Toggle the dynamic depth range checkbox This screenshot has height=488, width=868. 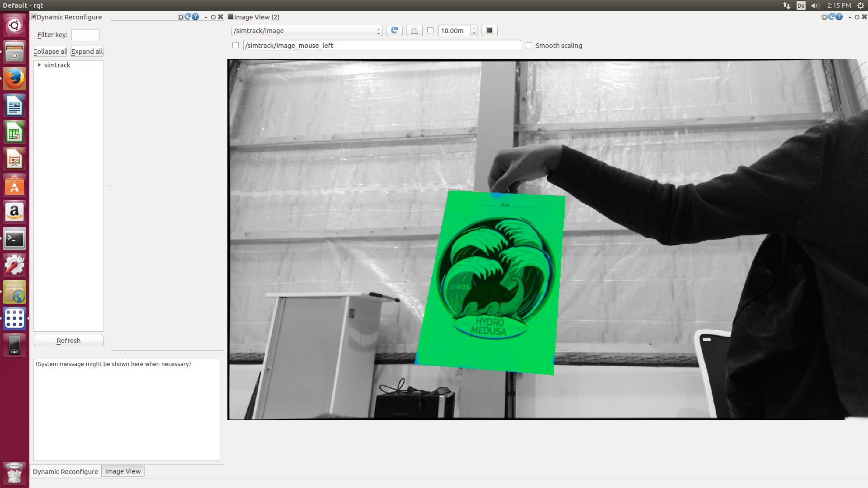430,30
